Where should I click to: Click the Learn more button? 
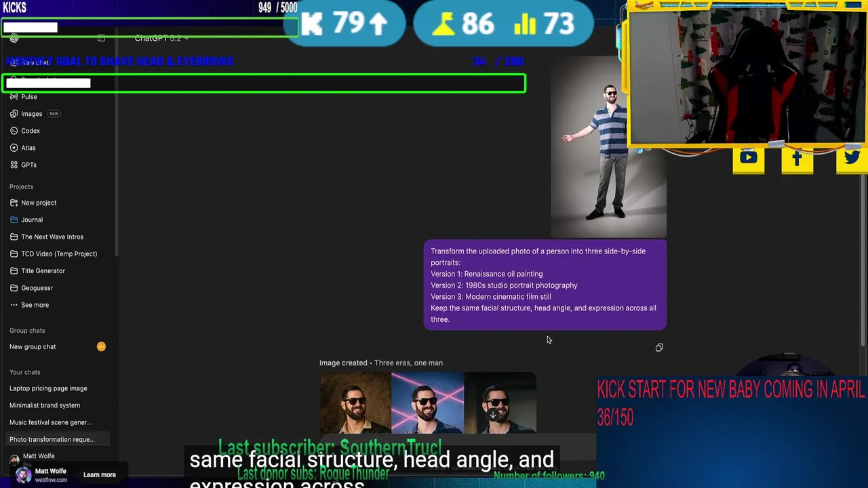[99, 474]
